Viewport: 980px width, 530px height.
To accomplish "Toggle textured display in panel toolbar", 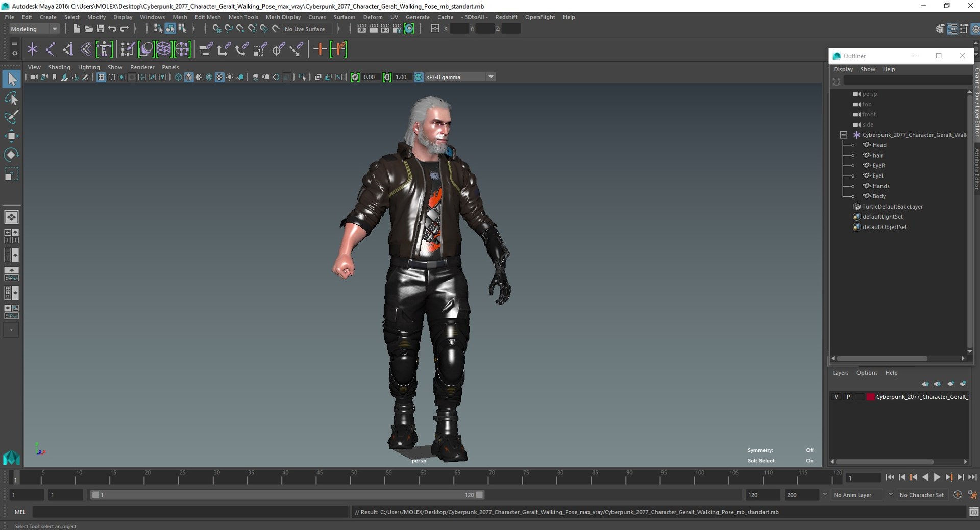I will 219,77.
